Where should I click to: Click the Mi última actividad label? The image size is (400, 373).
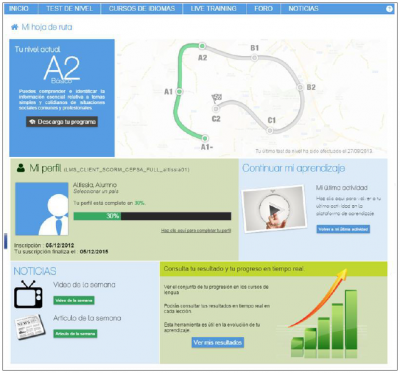342,188
